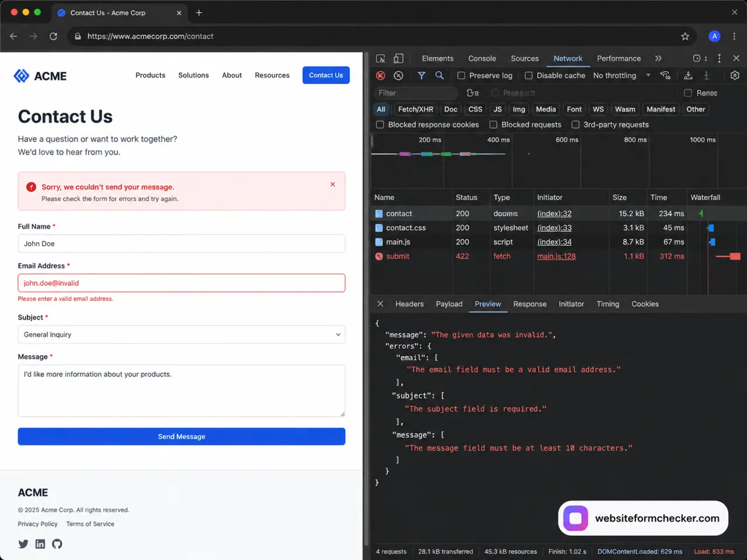
Task: Import HAR file icon
Action: [x=688, y=75]
